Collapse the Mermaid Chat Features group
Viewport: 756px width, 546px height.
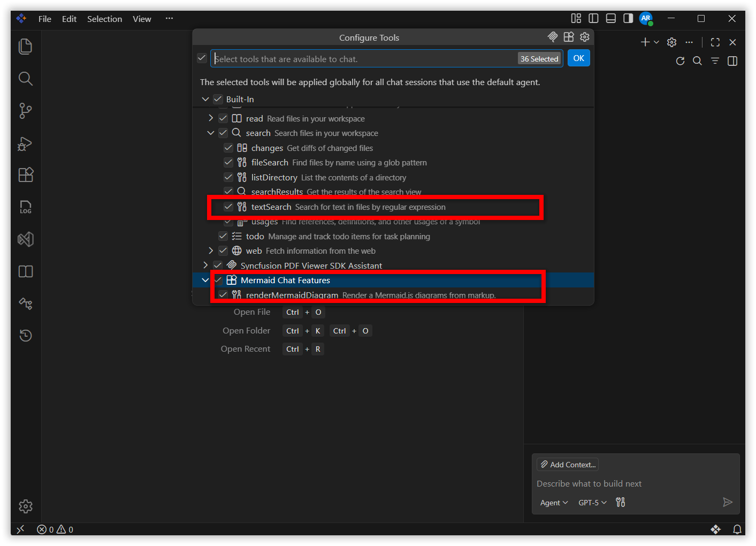click(205, 280)
